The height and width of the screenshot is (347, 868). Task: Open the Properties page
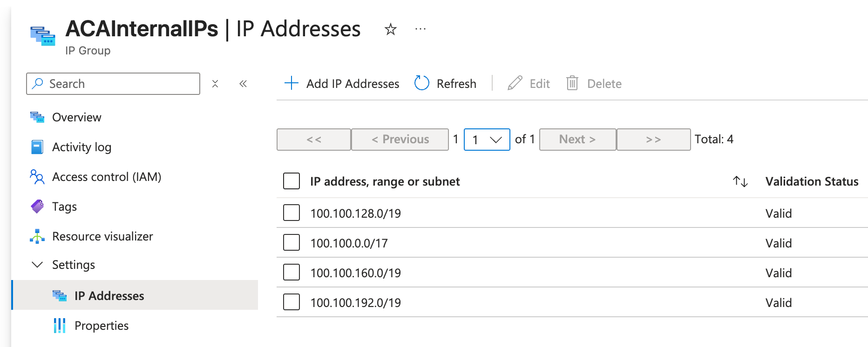tap(101, 326)
